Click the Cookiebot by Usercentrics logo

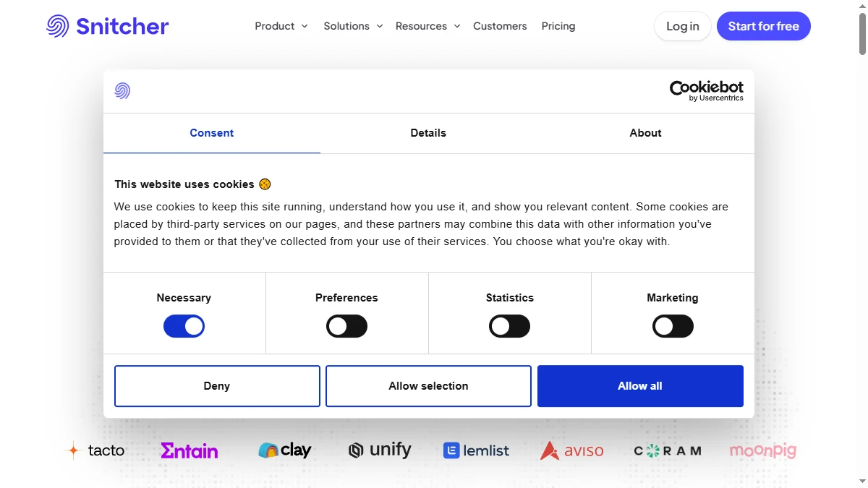706,90
